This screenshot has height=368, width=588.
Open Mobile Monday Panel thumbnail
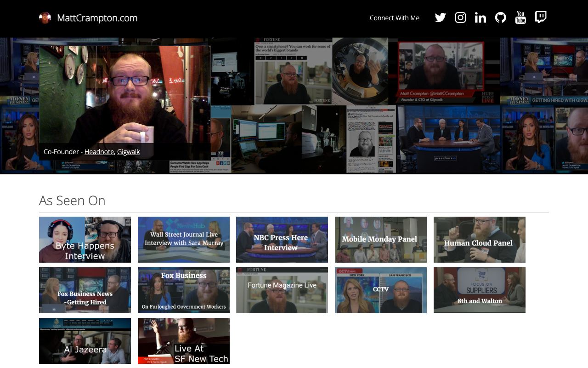[x=381, y=240]
